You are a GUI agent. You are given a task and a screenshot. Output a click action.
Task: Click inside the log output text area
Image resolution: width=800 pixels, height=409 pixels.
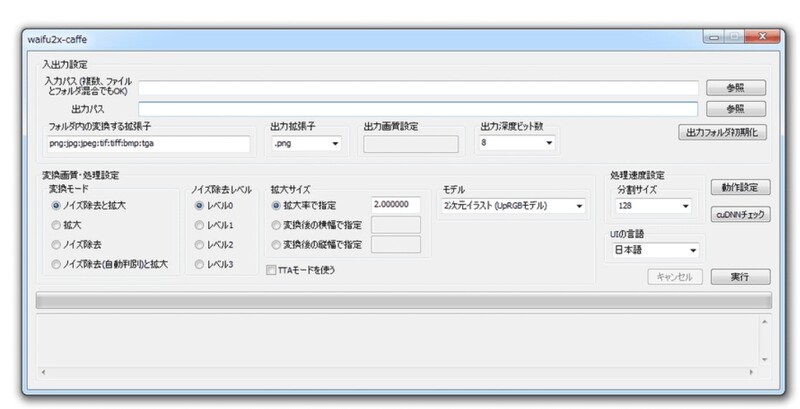(398, 341)
